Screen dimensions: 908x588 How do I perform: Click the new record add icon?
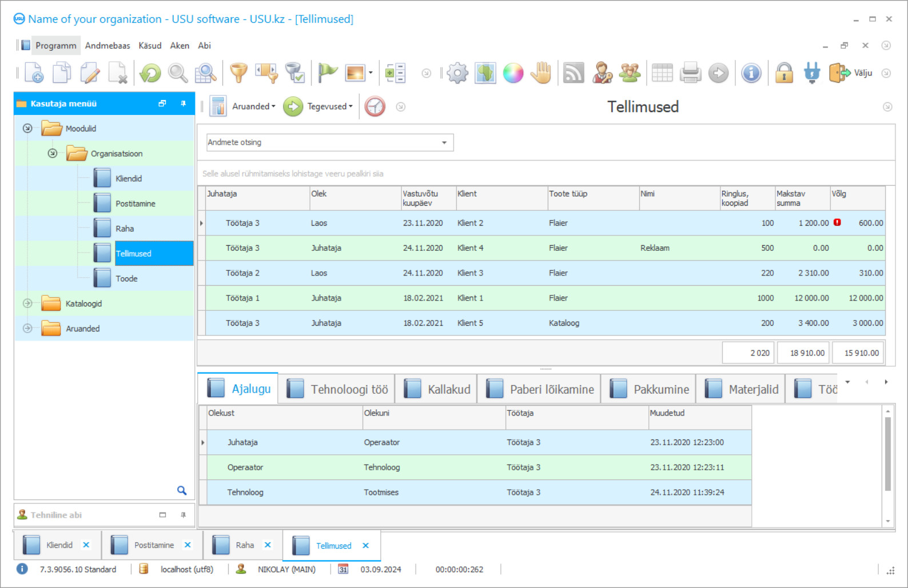(34, 73)
